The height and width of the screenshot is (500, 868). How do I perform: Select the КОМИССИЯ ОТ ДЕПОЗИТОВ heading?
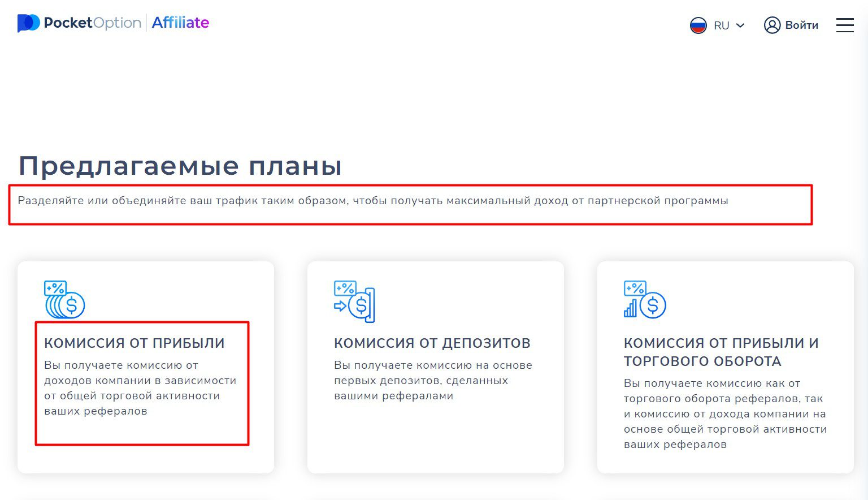pos(432,343)
